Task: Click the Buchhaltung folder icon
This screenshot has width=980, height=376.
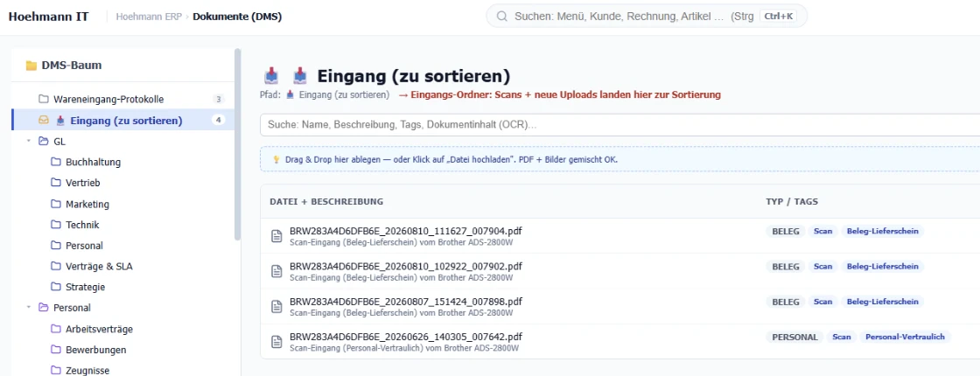Action: [56, 162]
